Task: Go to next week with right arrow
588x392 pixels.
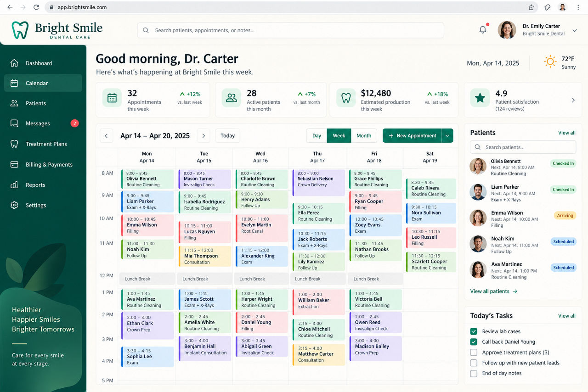Action: click(x=204, y=136)
